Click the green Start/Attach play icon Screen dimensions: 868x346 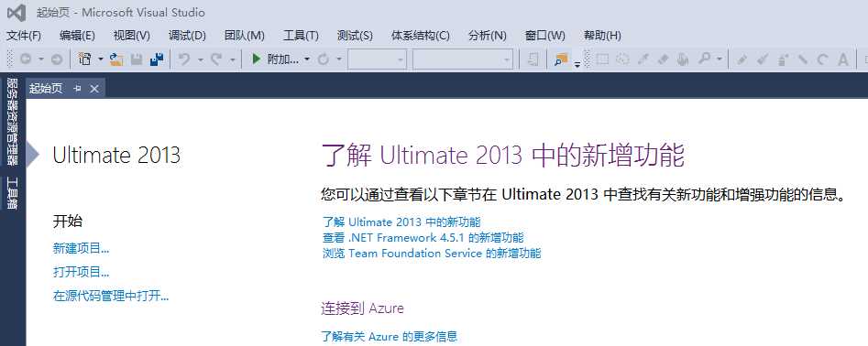tap(256, 59)
